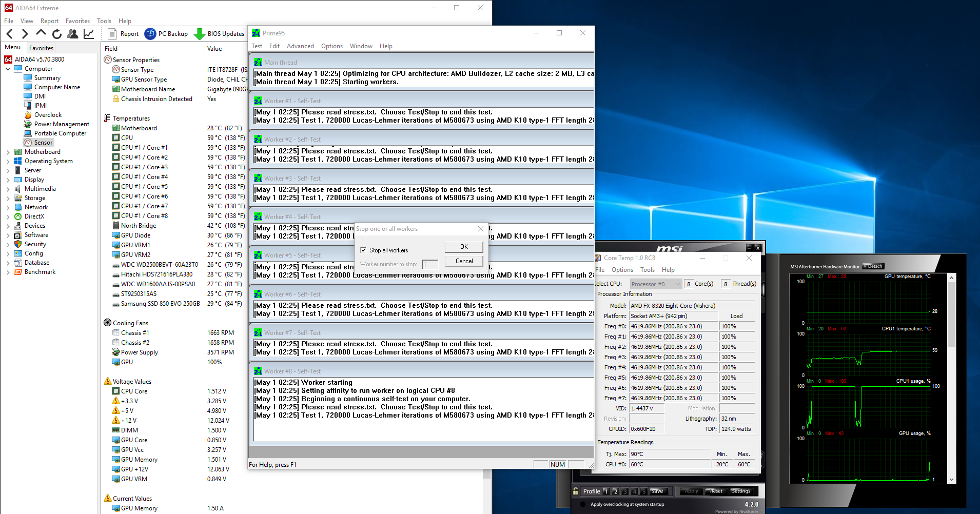Select the DirectX item in AIDA64 tree
Screen dimensions: 980x514
click(x=34, y=216)
